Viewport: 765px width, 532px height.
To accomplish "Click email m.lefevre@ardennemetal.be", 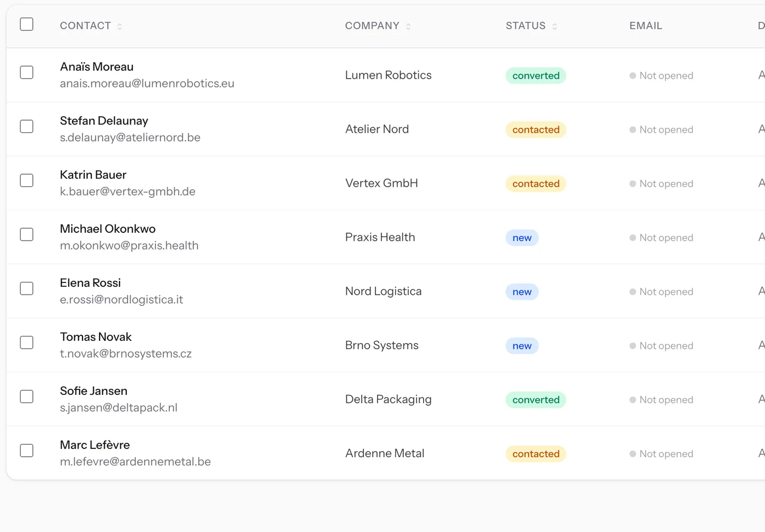I will (136, 462).
